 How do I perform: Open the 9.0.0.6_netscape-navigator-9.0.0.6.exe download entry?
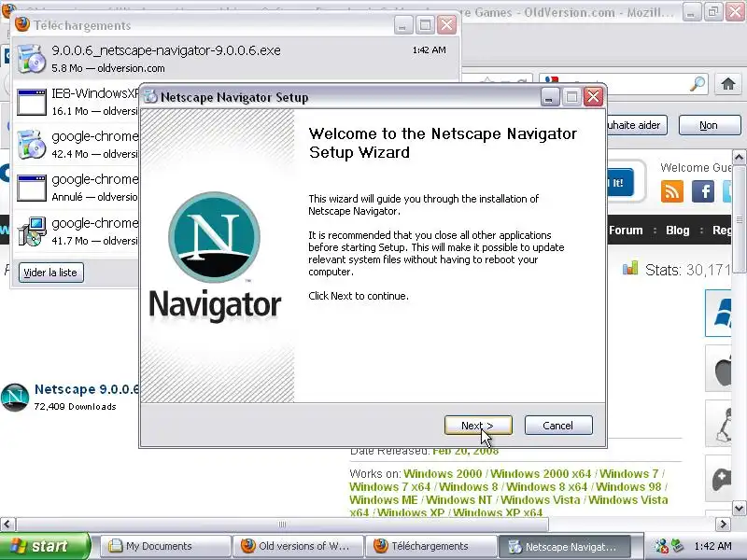point(236,59)
